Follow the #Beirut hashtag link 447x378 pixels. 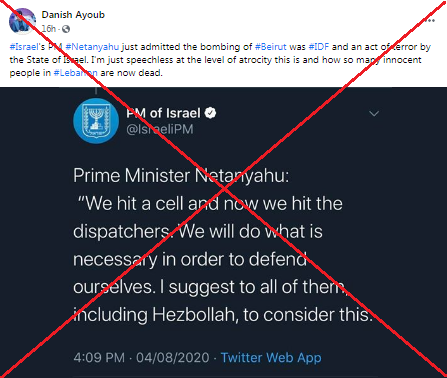271,47
